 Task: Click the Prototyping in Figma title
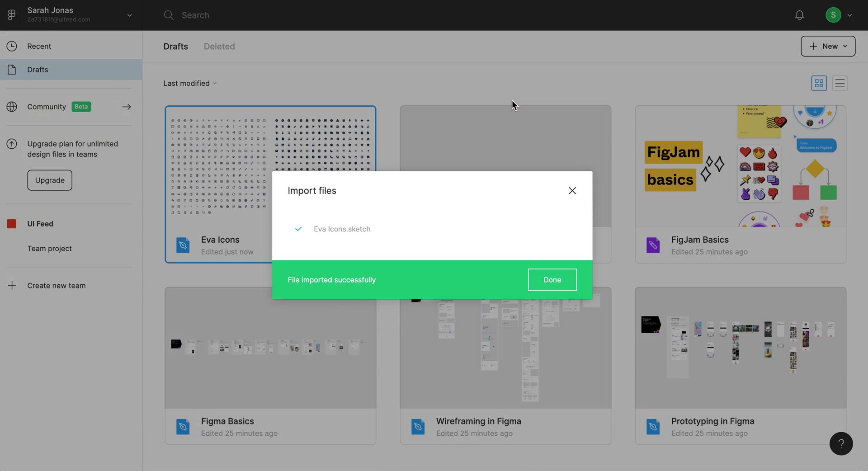(x=713, y=421)
